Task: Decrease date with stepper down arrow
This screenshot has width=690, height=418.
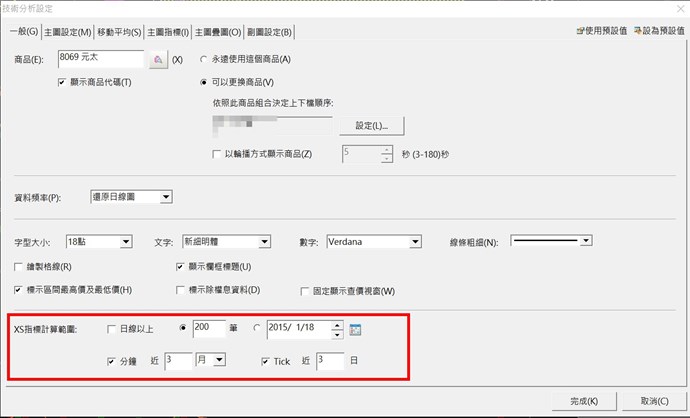Action: point(337,334)
